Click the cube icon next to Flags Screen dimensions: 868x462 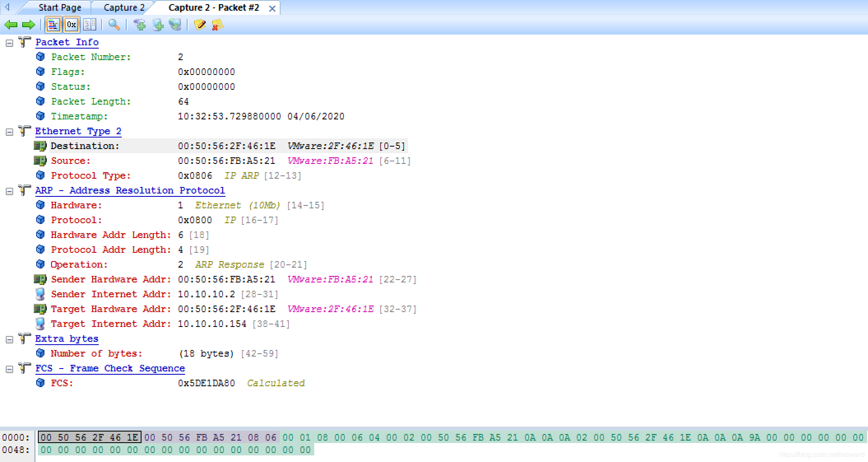click(40, 71)
